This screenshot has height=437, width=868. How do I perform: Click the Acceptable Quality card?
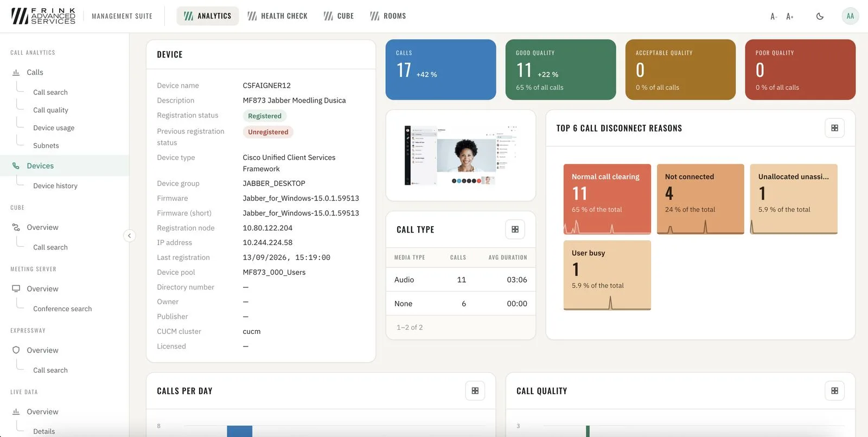680,69
